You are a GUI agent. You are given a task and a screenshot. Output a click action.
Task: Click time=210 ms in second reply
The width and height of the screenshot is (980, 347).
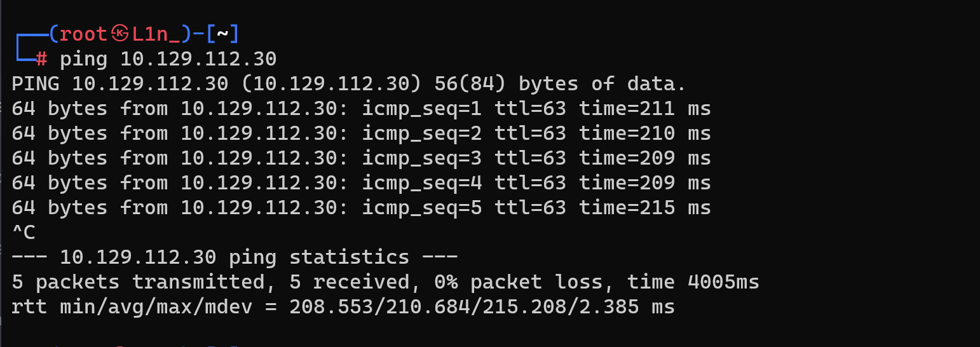(644, 133)
